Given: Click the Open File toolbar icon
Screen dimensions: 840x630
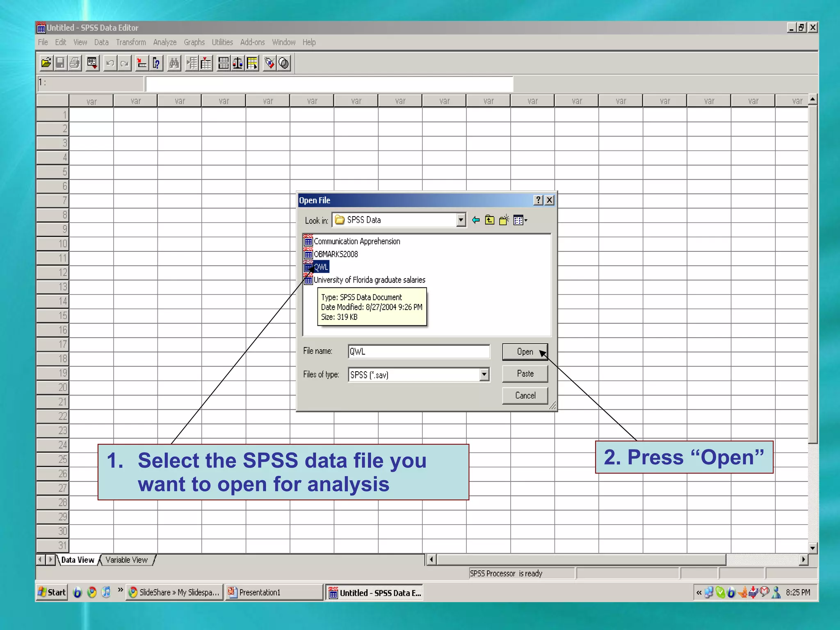Looking at the screenshot, I should click(46, 63).
